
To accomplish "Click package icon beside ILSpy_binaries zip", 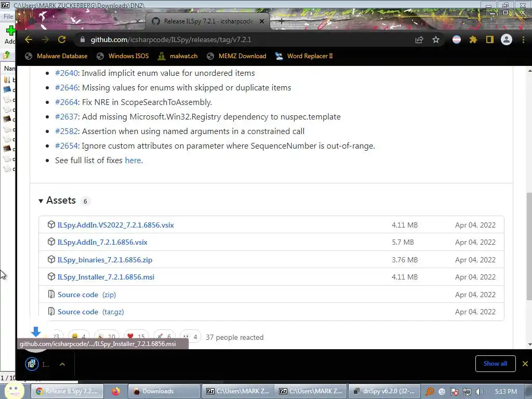I will [51, 260].
